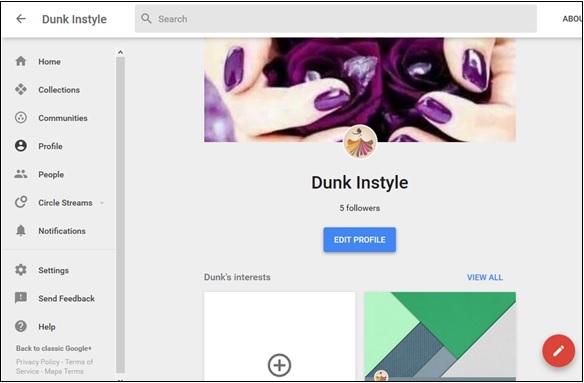Open Communities in the sidebar
Viewport: 584px width, 383px height.
pos(63,118)
